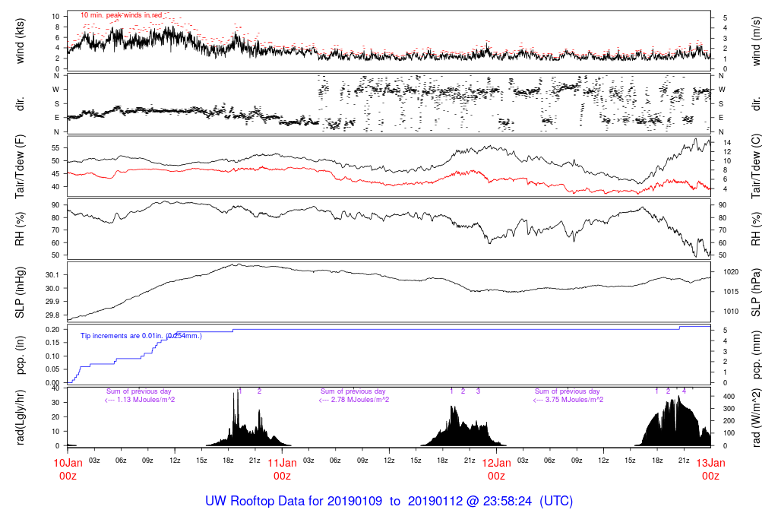The height and width of the screenshot is (532, 778).
Task: Click the '0.20' precipitation tick value
Action: [52, 330]
